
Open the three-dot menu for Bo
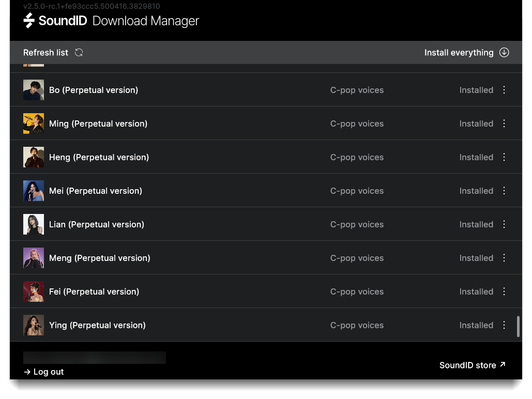504,90
